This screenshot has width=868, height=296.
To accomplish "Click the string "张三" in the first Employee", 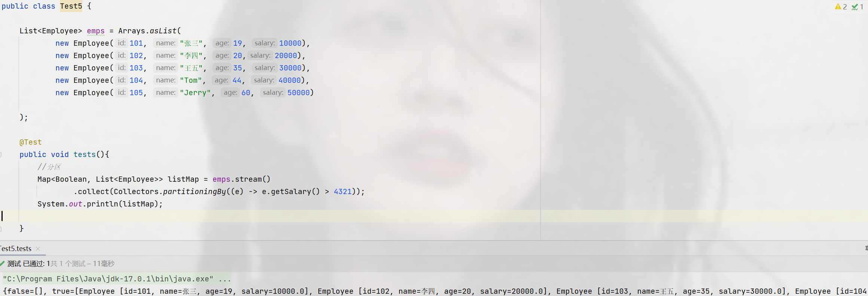I will (x=191, y=43).
